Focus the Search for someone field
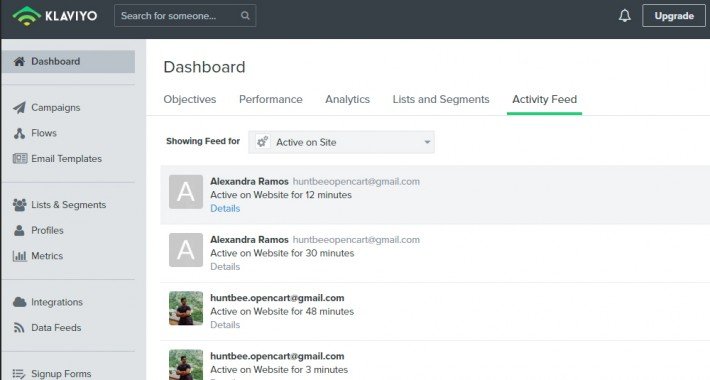The height and width of the screenshot is (380, 710). tap(185, 16)
